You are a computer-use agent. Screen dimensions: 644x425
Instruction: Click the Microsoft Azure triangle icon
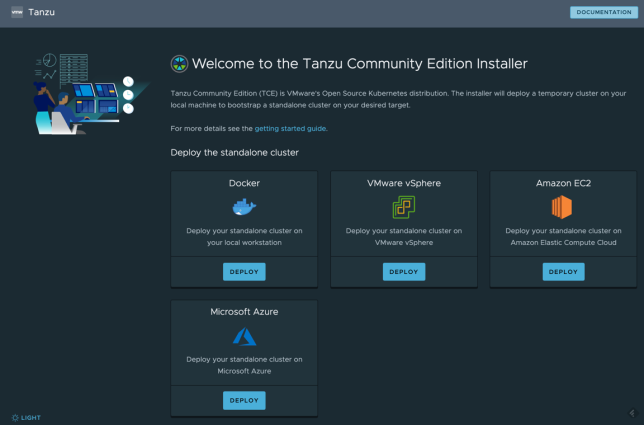pyautogui.click(x=244, y=336)
